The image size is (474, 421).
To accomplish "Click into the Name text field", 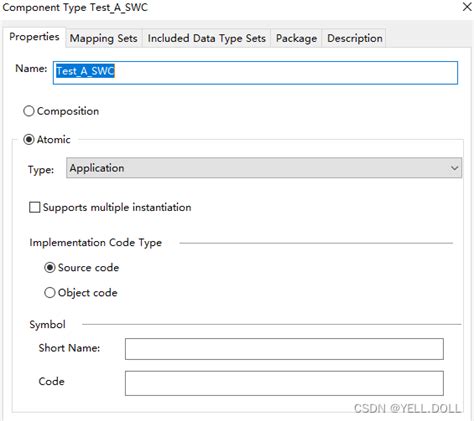I will pos(255,72).
